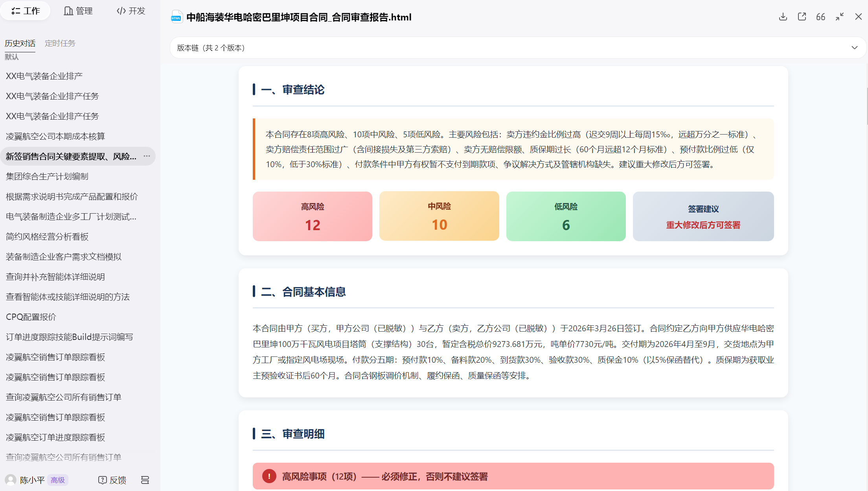Switch to 开发 tab
868x491 pixels.
pyautogui.click(x=131, y=11)
